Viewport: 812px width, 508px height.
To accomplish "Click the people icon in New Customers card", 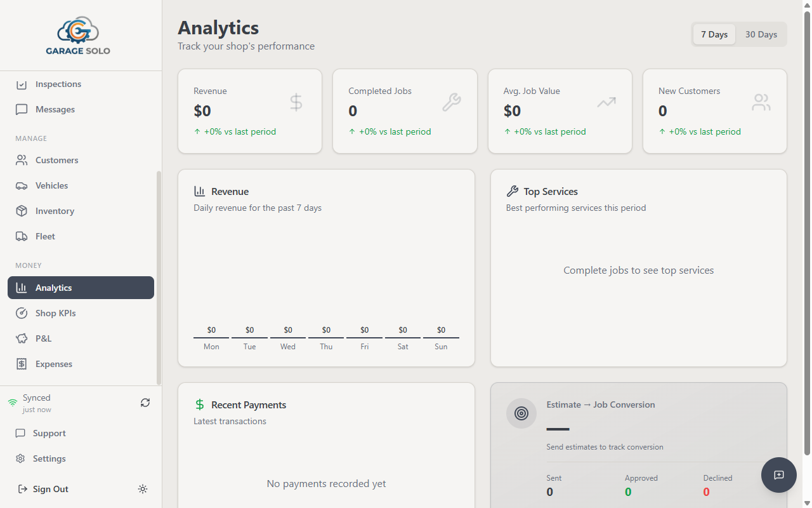I will 761,102.
